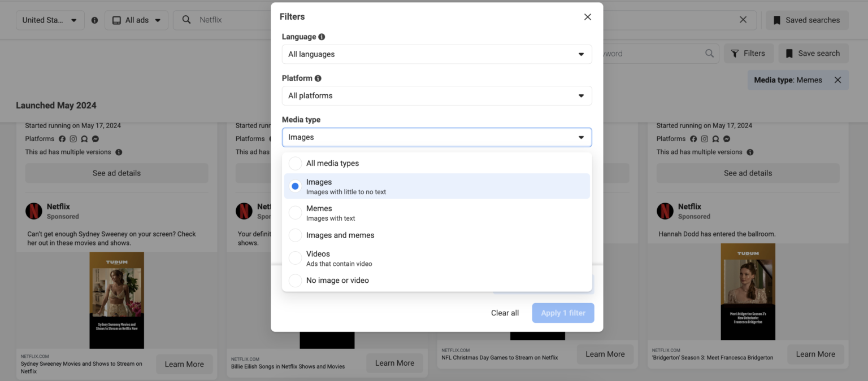Image resolution: width=868 pixels, height=381 pixels.
Task: Expand the All platforms dropdown
Action: [436, 95]
